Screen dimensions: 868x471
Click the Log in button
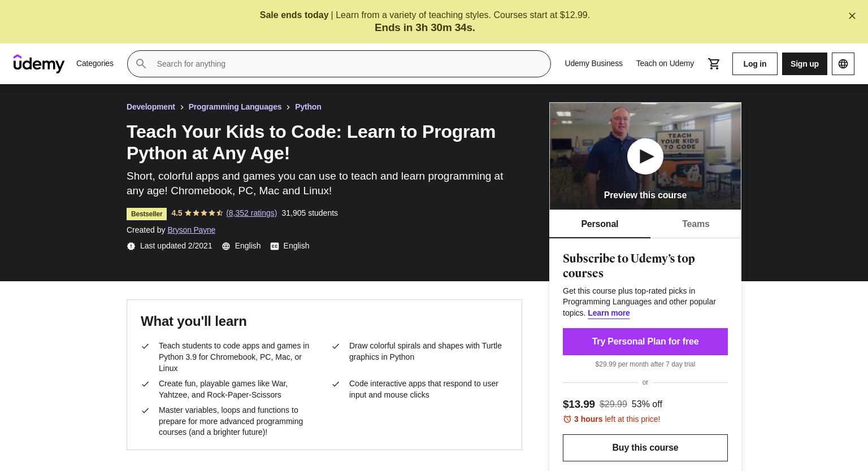pyautogui.click(x=755, y=64)
